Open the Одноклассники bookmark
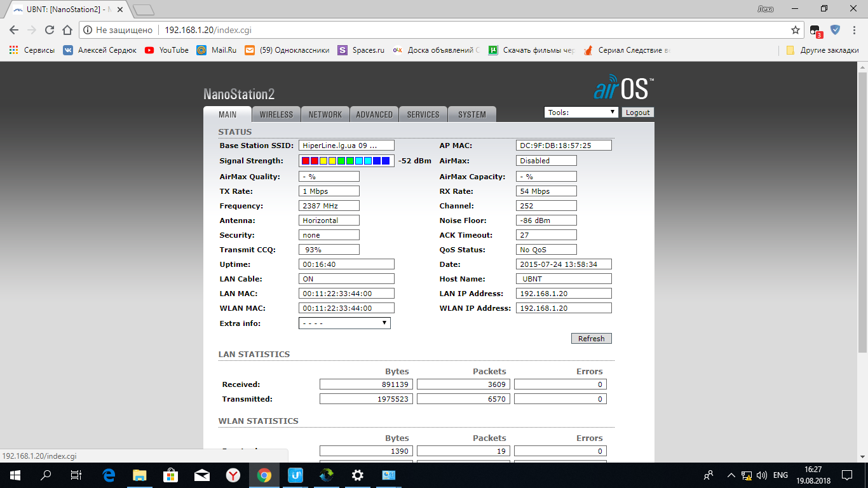868x488 pixels. coord(287,50)
